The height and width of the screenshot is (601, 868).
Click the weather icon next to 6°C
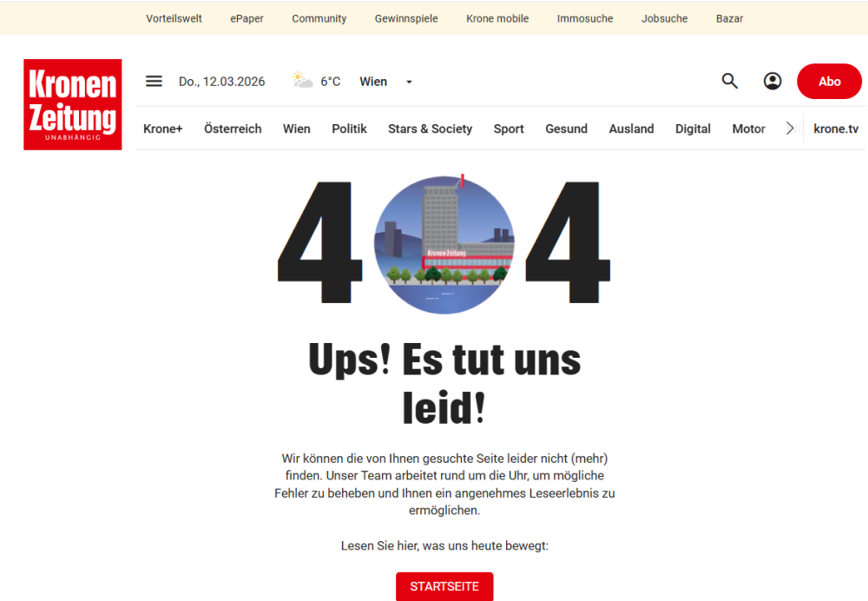tap(302, 81)
